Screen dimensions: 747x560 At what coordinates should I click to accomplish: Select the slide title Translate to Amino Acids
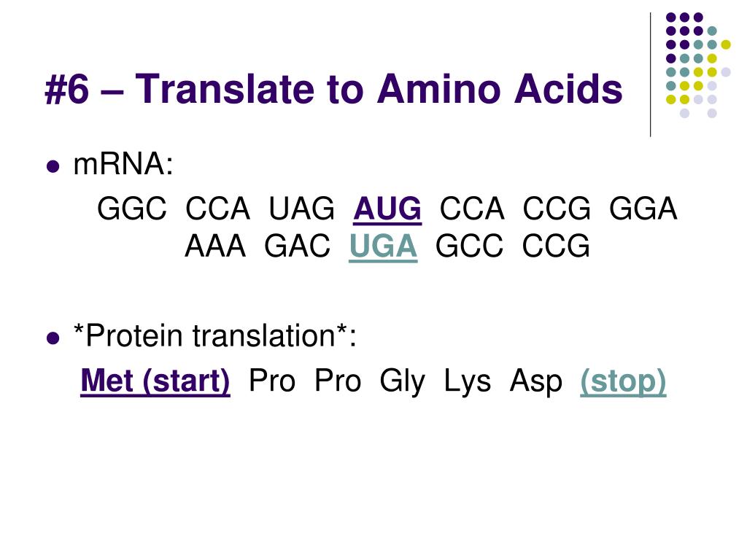click(333, 88)
